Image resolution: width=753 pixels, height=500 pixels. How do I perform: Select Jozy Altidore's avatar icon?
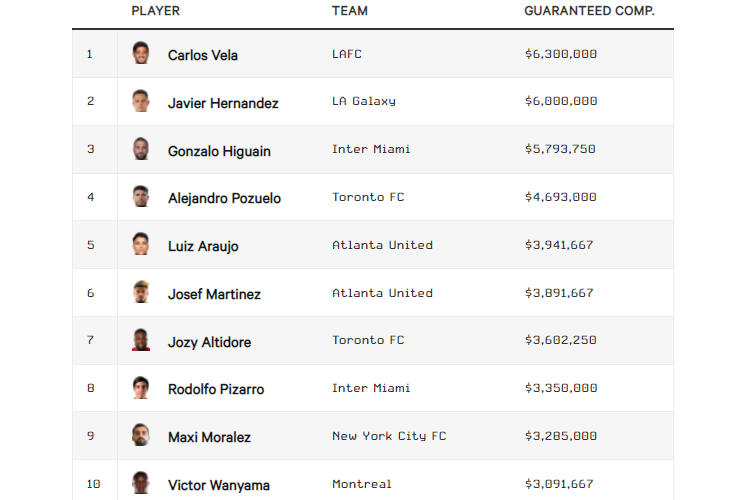click(141, 341)
